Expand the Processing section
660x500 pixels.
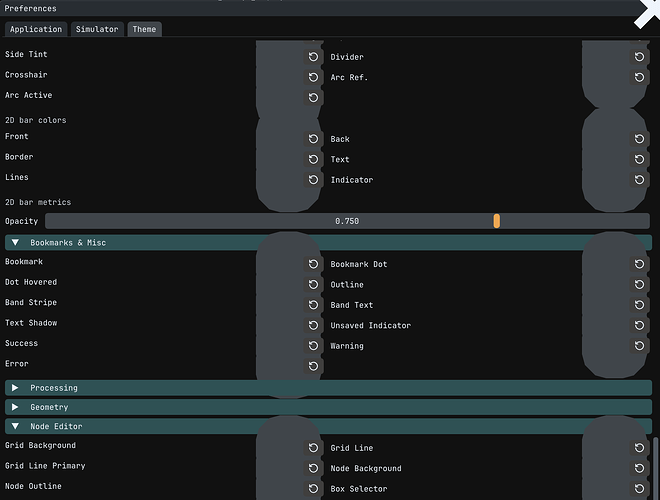[328, 388]
